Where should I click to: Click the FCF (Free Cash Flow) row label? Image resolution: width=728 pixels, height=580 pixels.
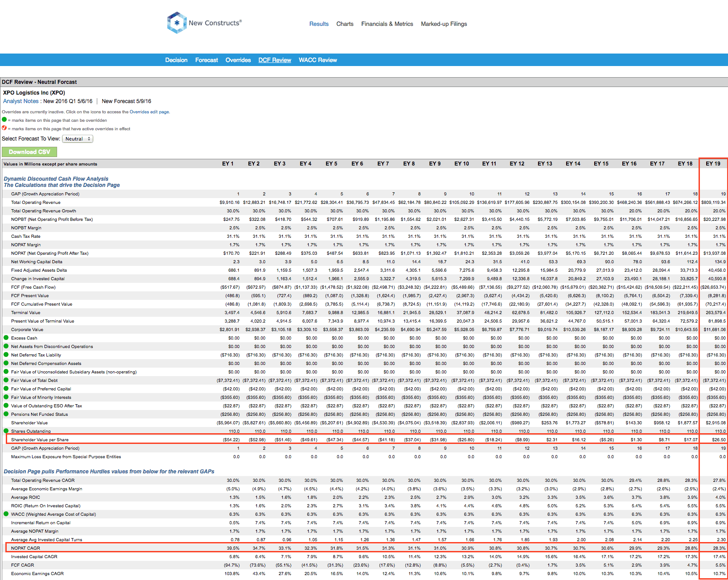(33, 287)
